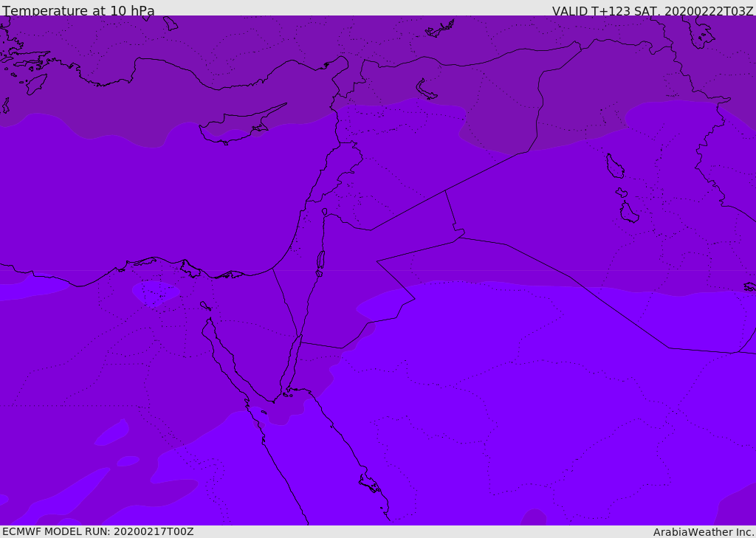This screenshot has height=538, width=756.
Task: Click the ECMWF MODEL RUN date label
Action: (98, 531)
